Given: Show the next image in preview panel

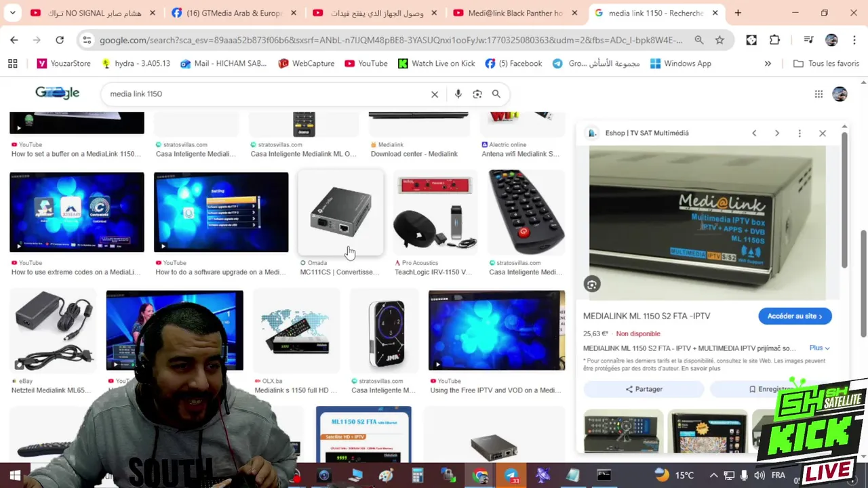Looking at the screenshot, I should tap(777, 133).
